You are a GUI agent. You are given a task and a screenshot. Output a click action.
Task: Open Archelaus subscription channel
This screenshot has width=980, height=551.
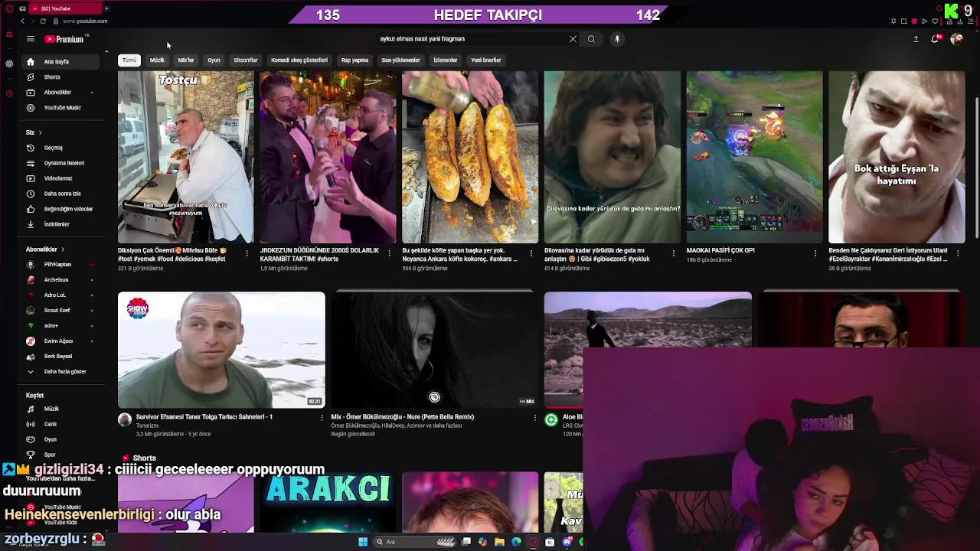[x=62, y=280]
